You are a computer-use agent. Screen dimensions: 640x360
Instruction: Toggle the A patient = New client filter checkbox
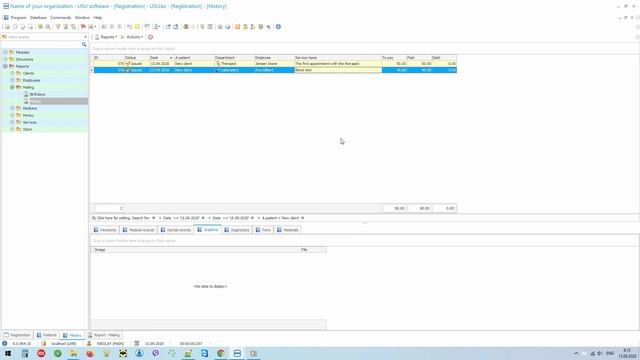point(259,218)
